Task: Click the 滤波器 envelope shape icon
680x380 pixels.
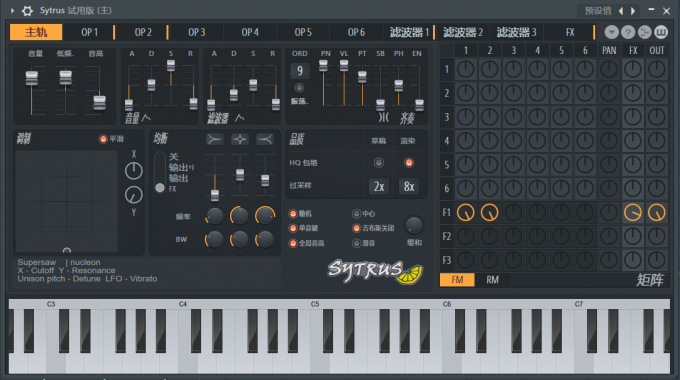Action: pos(239,118)
